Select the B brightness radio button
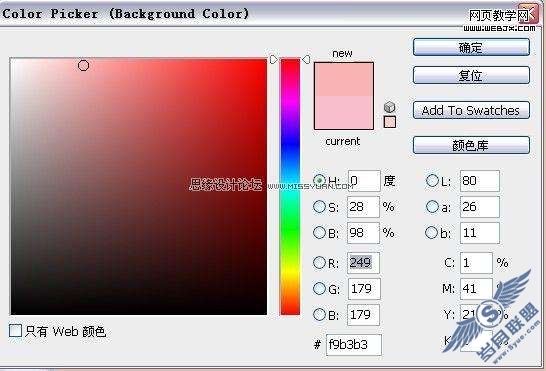This screenshot has height=371, width=546. pyautogui.click(x=319, y=232)
